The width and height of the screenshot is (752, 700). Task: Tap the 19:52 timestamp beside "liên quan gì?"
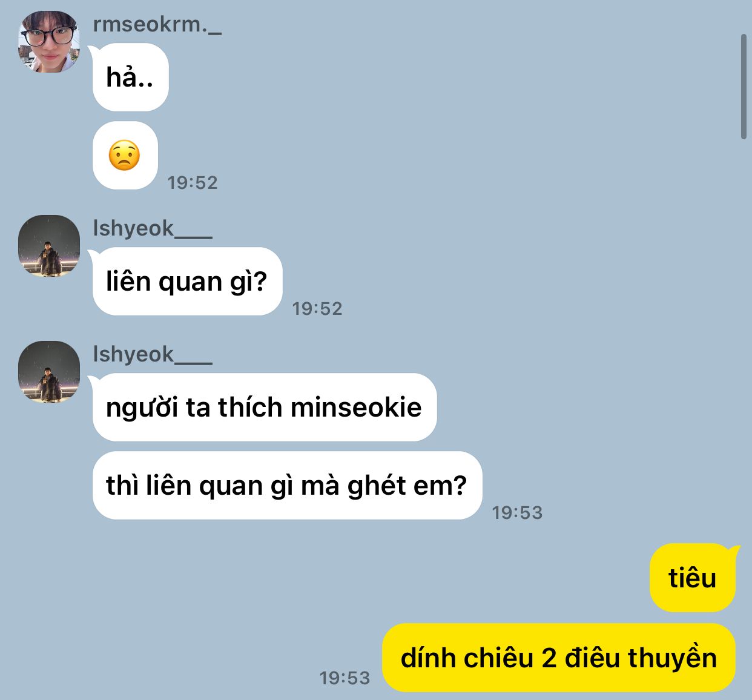pos(317,308)
